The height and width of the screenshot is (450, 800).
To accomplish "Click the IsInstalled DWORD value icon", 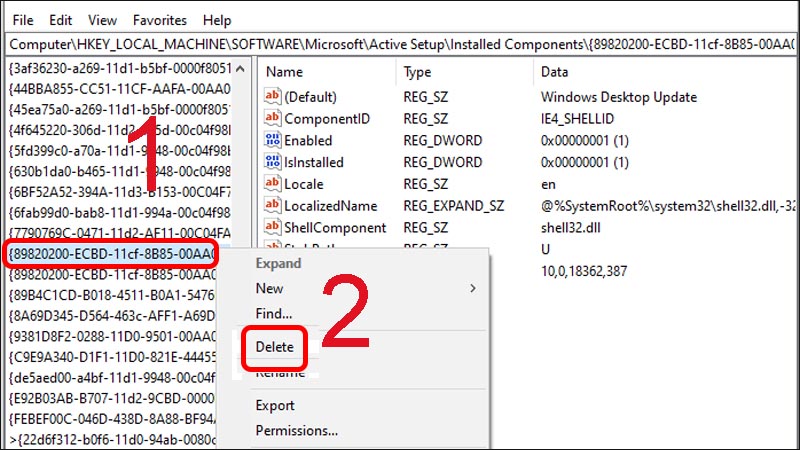I will coord(272,162).
